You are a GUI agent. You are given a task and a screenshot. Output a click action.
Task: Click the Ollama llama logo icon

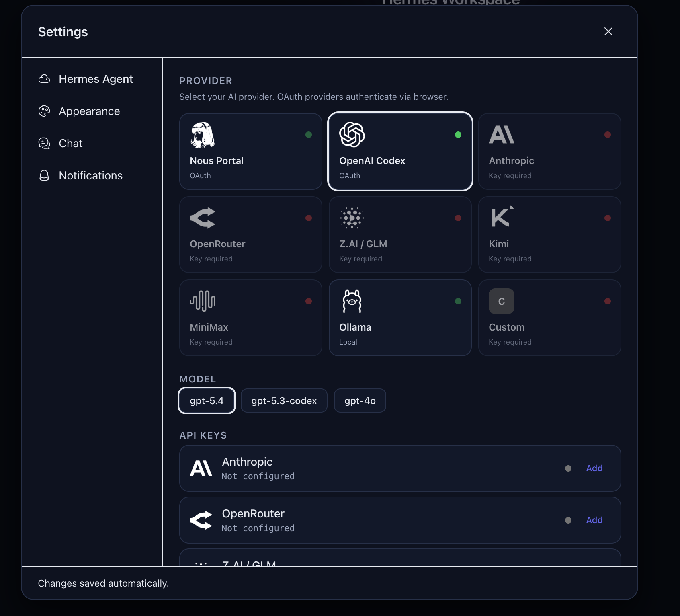pyautogui.click(x=352, y=301)
